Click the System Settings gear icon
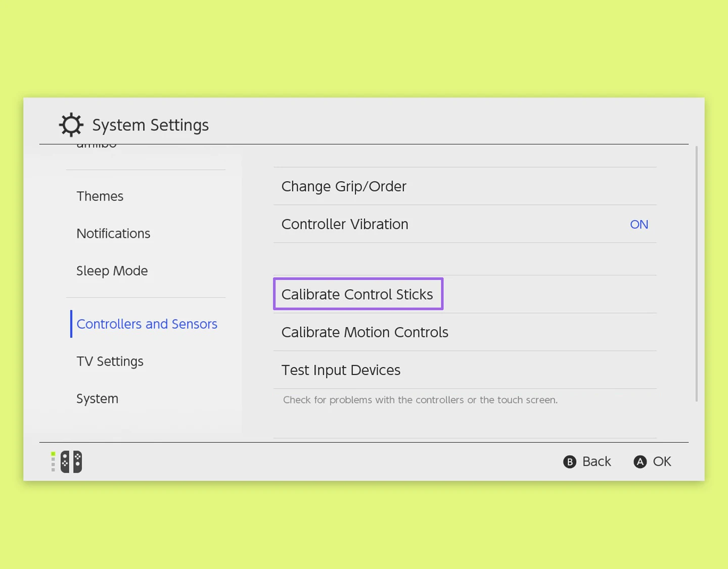Screen dimensions: 728x569 tap(71, 124)
